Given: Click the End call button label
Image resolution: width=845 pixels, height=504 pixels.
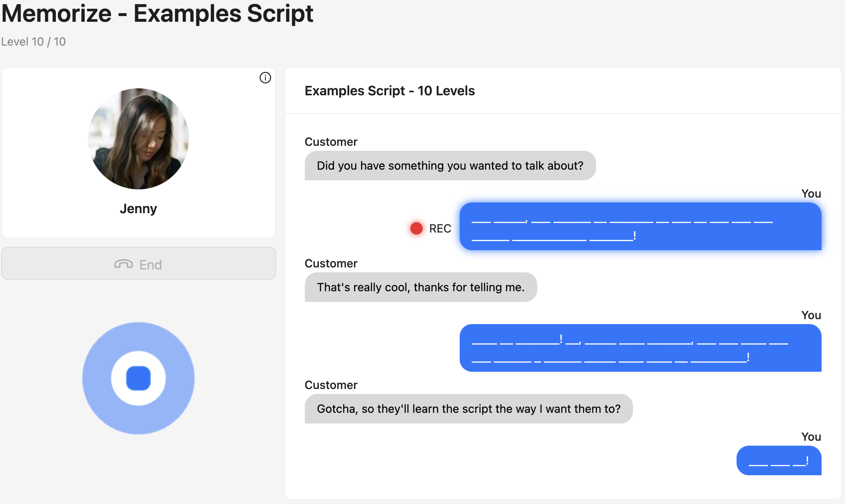Looking at the screenshot, I should (150, 265).
